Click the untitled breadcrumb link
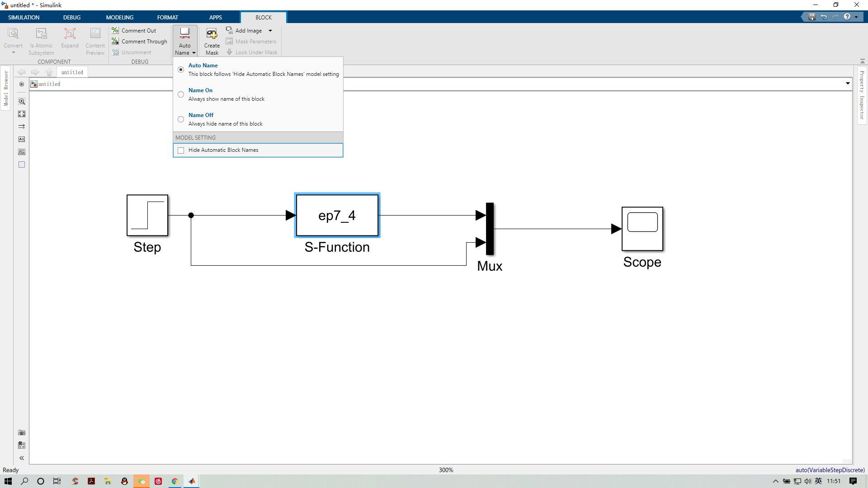868x488 pixels. click(x=49, y=84)
